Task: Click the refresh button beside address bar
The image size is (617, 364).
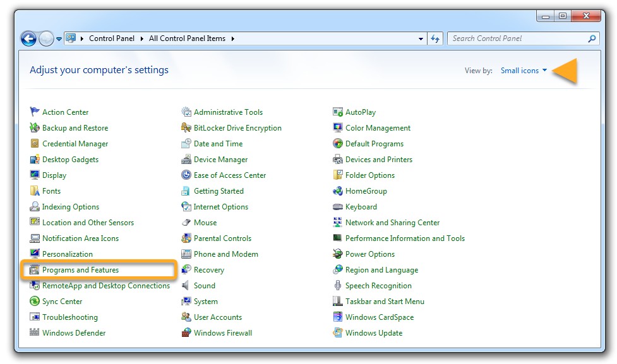Action: tap(434, 38)
